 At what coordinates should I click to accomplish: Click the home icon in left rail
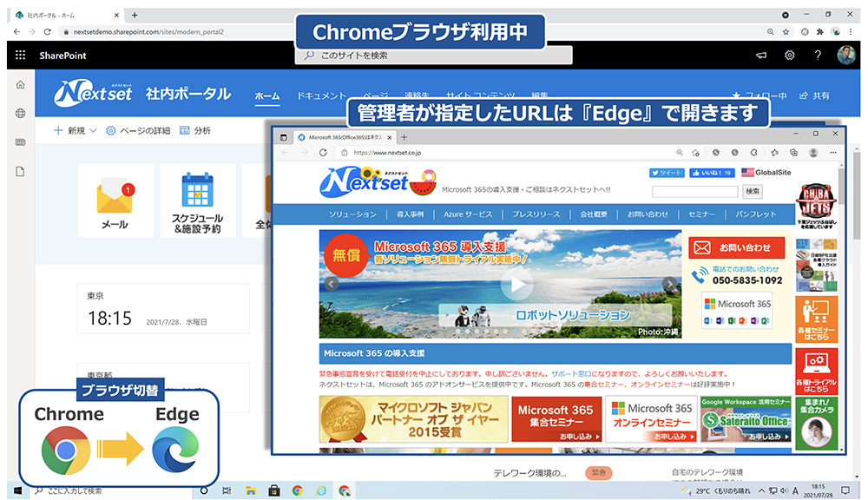(21, 85)
